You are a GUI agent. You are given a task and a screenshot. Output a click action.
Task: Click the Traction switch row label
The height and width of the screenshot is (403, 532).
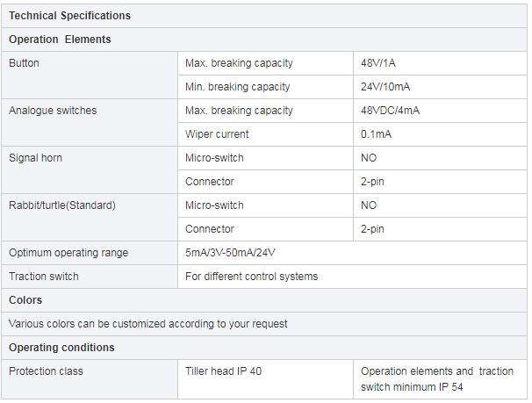44,277
